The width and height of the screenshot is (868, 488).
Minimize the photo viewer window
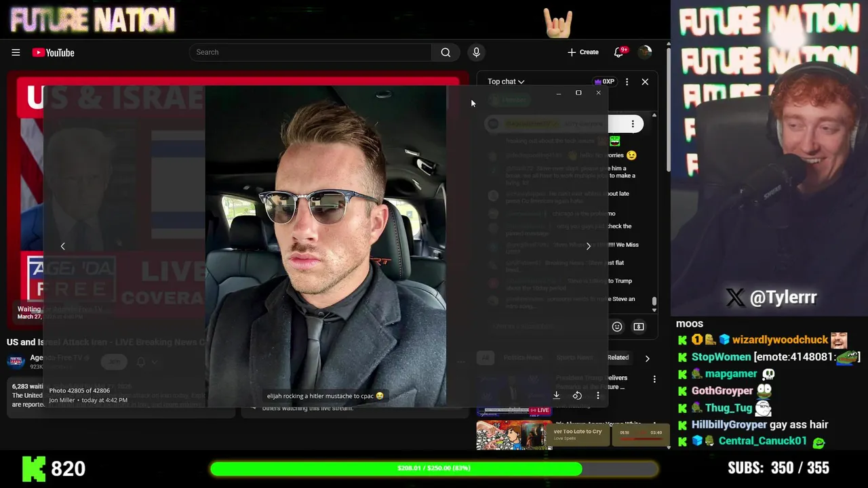558,93
